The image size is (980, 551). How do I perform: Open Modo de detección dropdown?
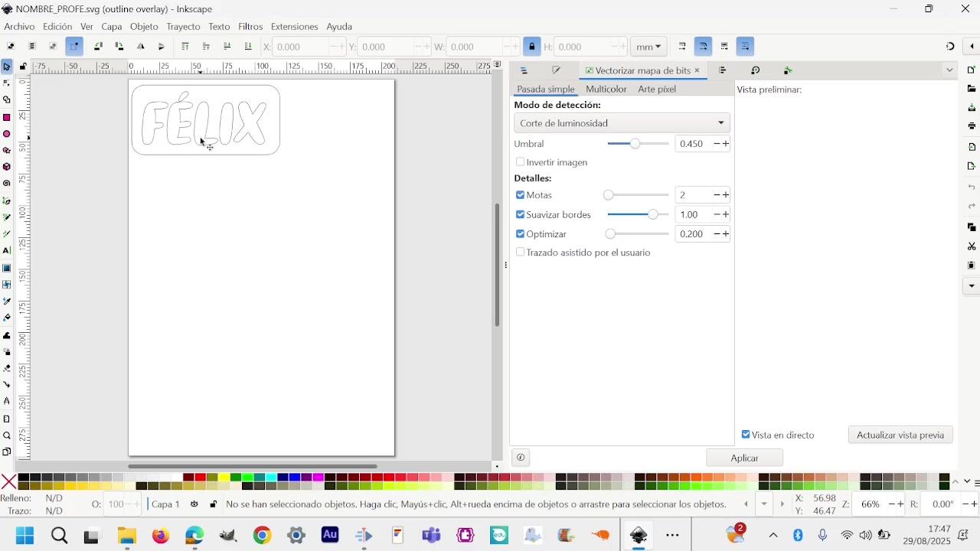pyautogui.click(x=622, y=123)
